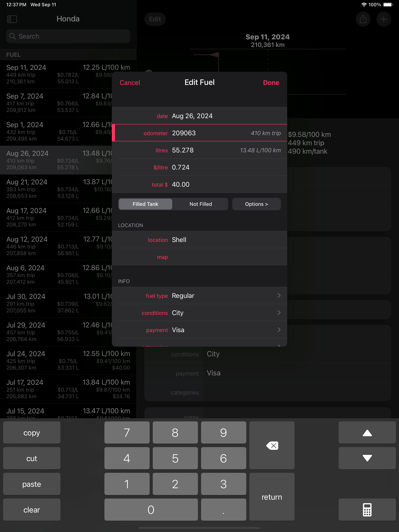Tap the litres field 55.278
Screen dimensions: 399x532
[199, 150]
